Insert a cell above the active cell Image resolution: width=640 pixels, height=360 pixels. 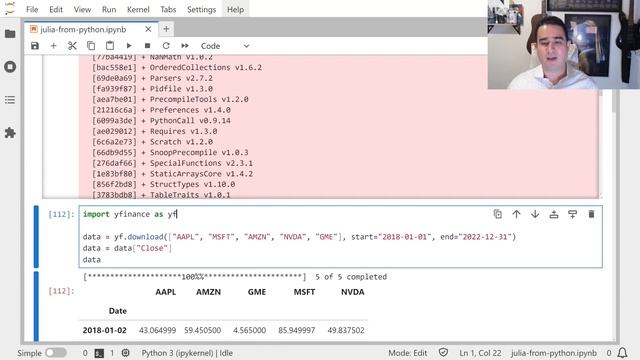[554, 214]
